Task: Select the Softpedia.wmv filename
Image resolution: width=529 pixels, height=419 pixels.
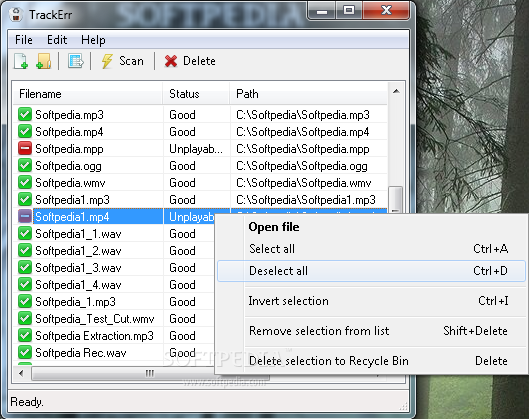Action: click(70, 183)
